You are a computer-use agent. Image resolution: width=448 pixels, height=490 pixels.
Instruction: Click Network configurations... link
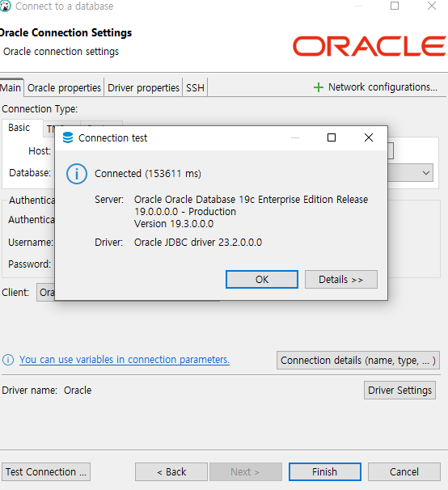(x=382, y=87)
